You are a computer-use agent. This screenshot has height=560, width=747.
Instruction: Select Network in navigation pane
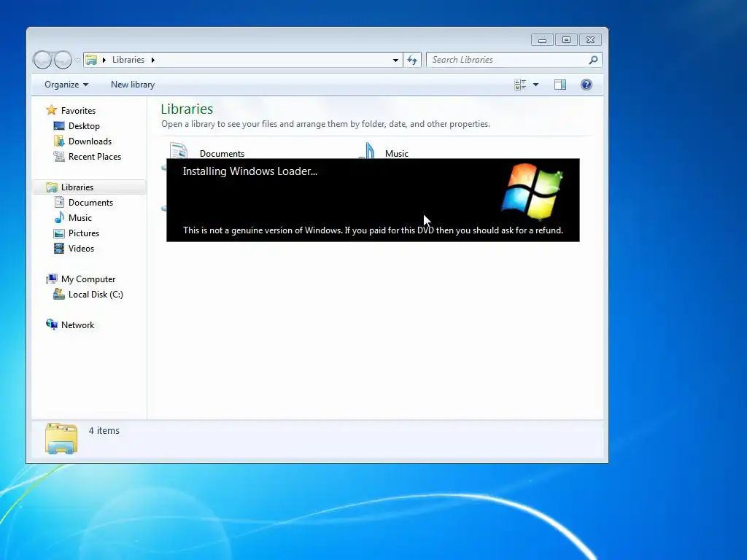77,325
